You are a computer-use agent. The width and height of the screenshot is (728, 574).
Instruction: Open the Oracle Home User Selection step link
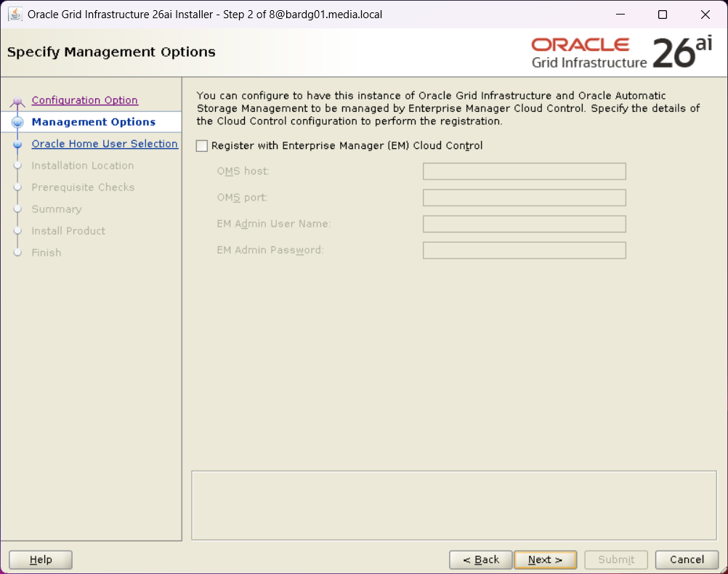click(105, 144)
